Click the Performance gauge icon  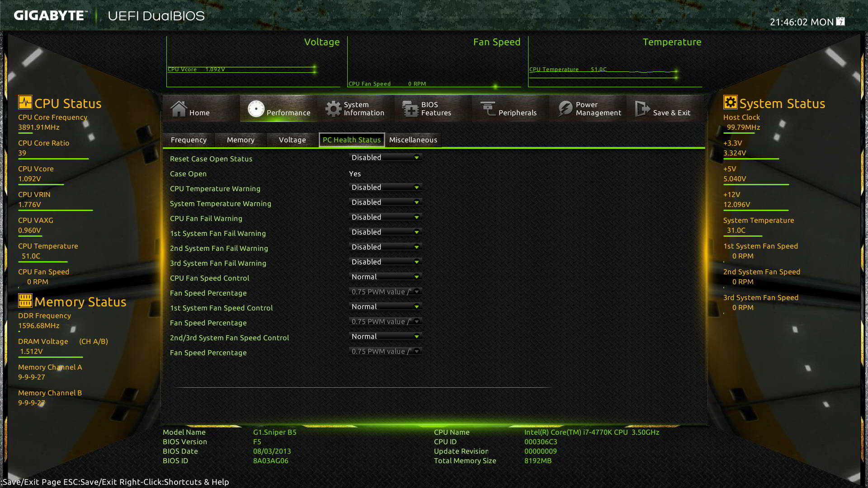click(256, 108)
